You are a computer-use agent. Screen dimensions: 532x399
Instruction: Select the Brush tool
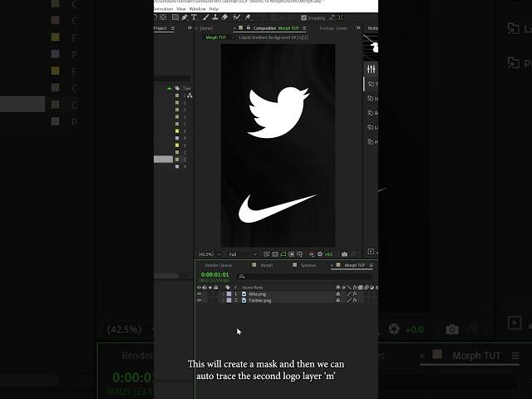point(206,17)
